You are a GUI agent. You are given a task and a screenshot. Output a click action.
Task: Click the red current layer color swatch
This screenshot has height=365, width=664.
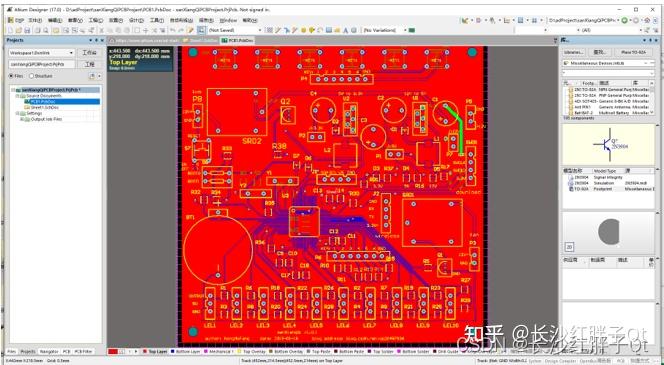coord(113,351)
